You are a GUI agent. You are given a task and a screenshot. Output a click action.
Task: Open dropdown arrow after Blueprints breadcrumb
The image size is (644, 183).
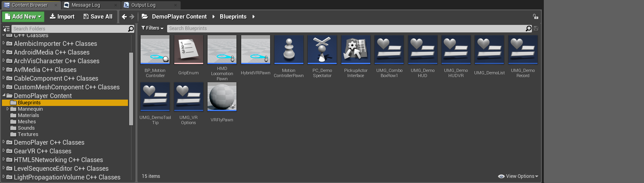pos(253,17)
